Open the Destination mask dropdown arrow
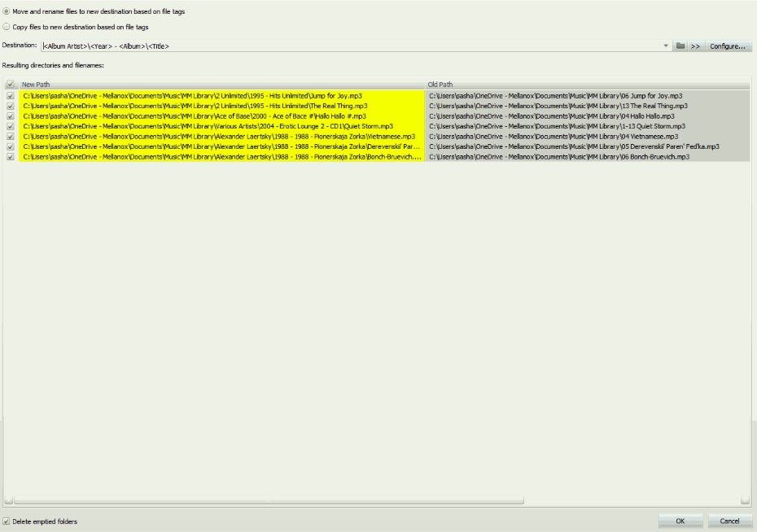Viewport: 757px width, 532px height. (666, 46)
